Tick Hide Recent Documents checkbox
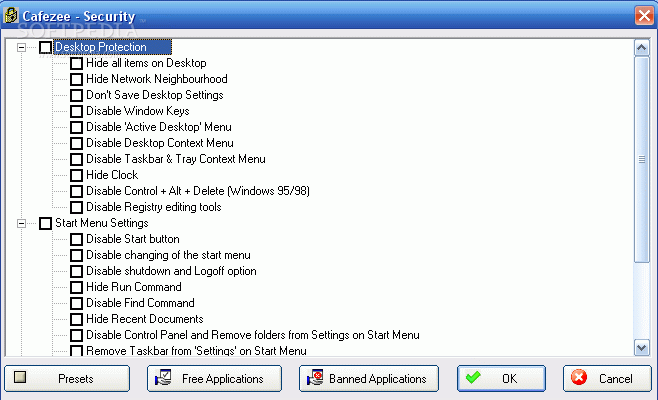Image resolution: width=658 pixels, height=400 pixels. point(76,319)
